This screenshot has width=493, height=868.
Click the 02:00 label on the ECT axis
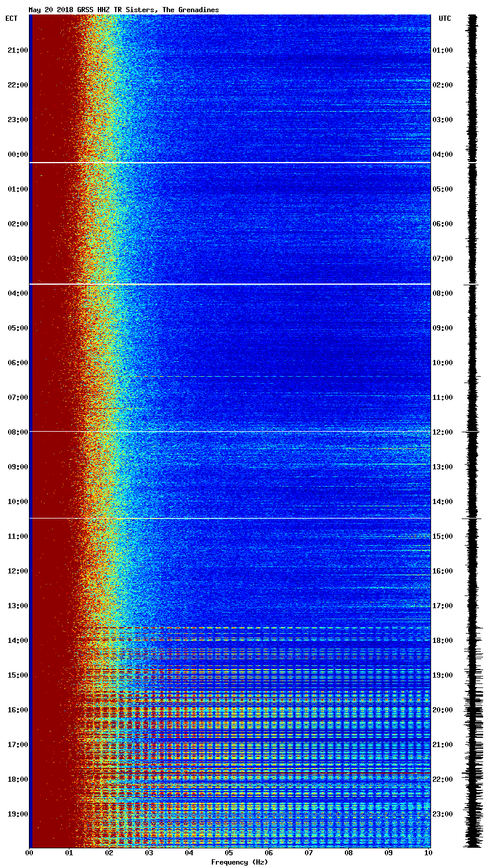coord(17,224)
